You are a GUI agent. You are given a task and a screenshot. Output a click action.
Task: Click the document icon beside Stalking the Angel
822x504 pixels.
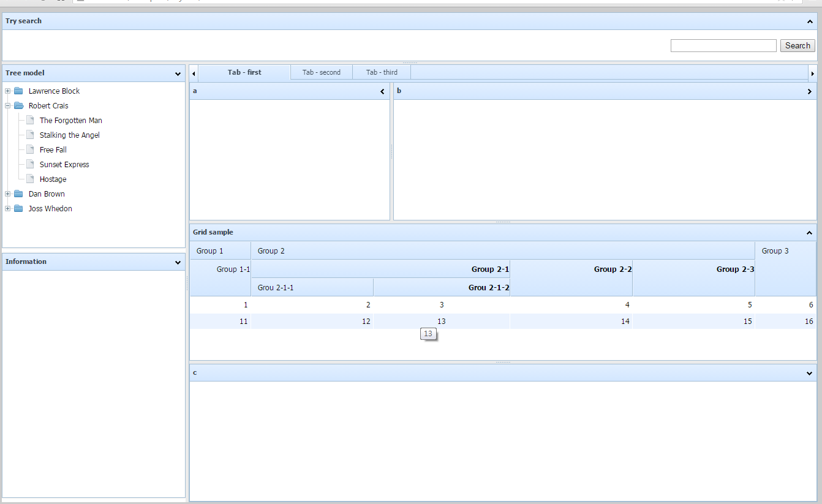(x=29, y=135)
